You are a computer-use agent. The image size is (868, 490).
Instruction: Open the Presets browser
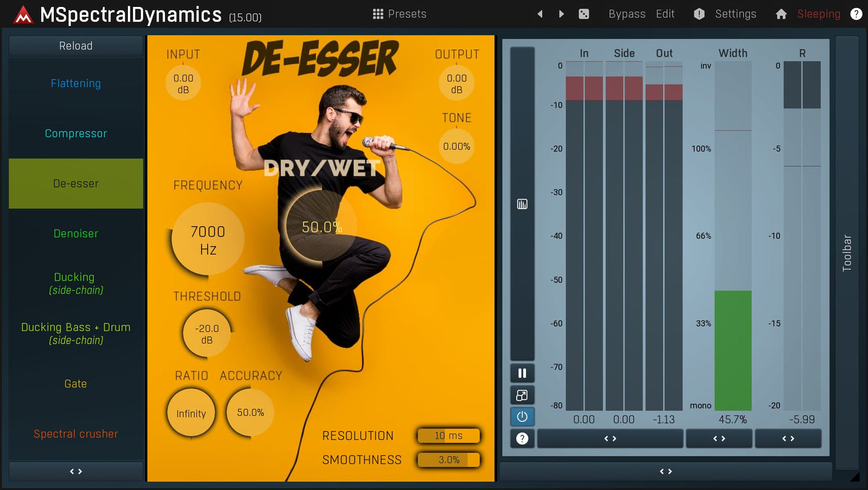(399, 14)
